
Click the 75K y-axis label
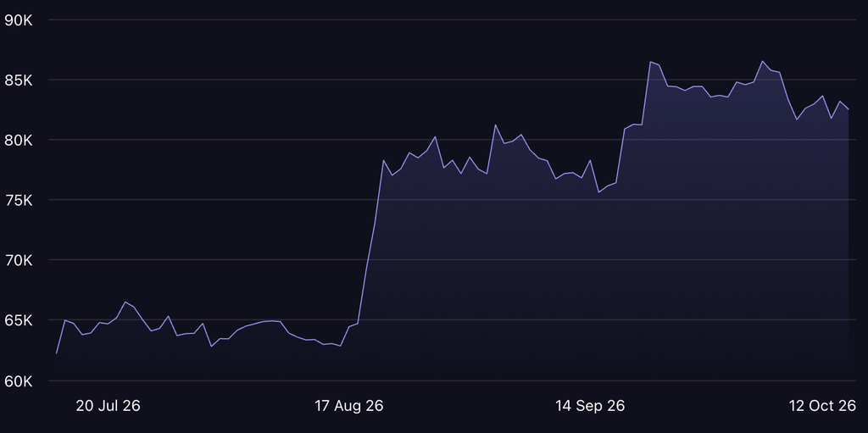click(x=19, y=201)
